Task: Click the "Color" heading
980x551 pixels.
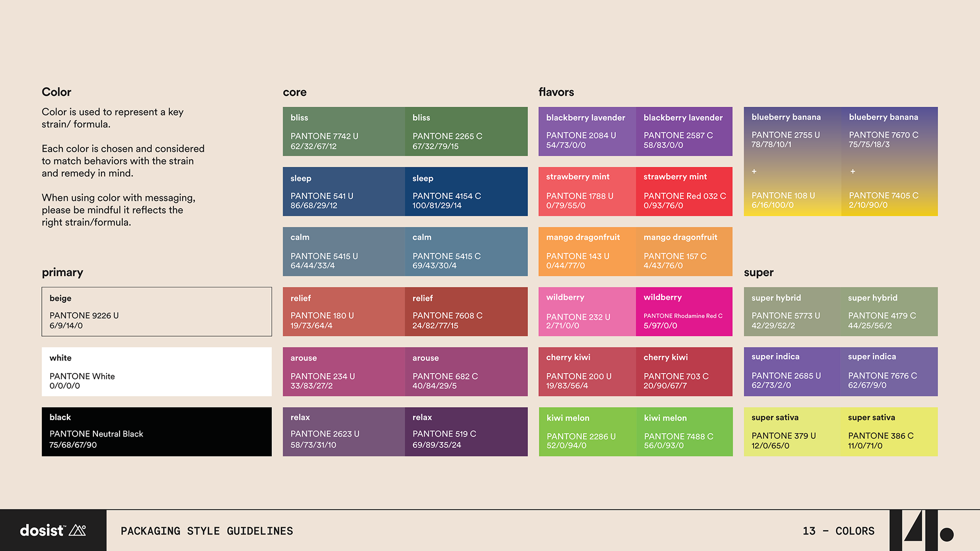Action: coord(57,92)
